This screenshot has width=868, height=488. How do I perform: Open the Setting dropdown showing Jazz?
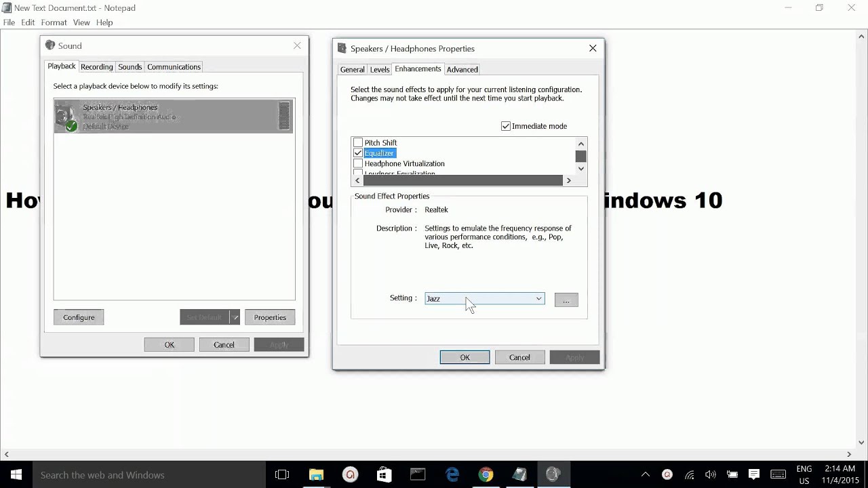(484, 299)
